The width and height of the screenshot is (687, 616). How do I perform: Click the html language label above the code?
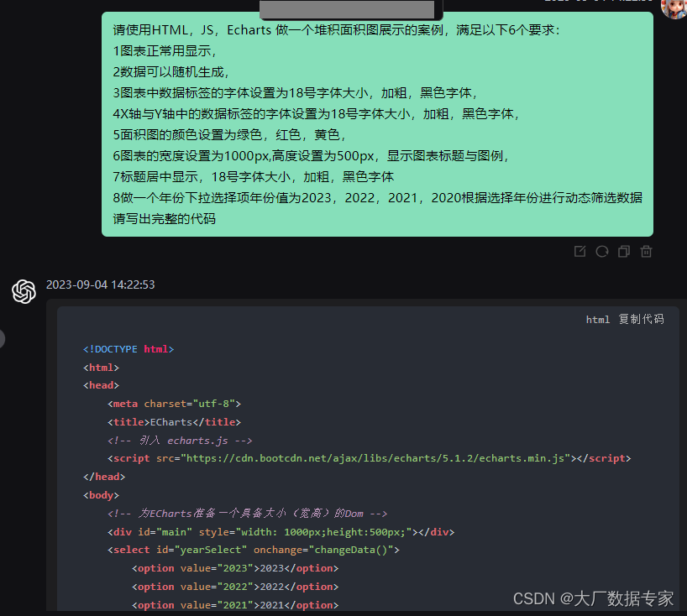coord(598,319)
